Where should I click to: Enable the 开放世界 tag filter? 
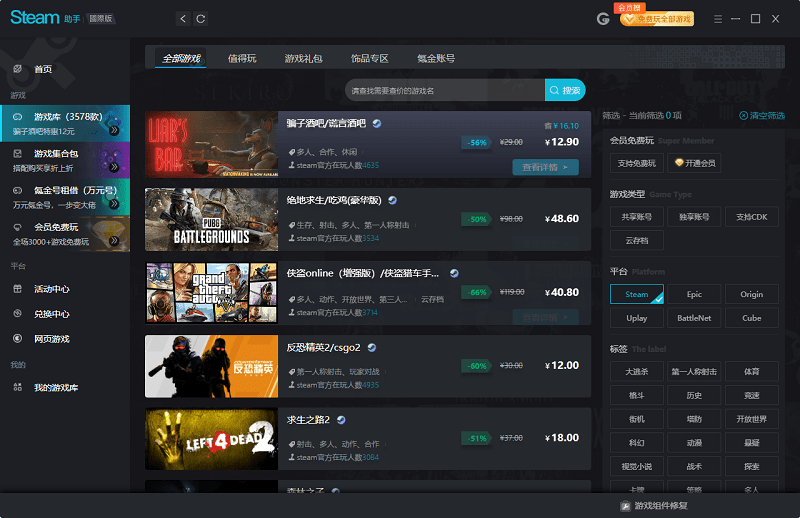pyautogui.click(x=752, y=419)
